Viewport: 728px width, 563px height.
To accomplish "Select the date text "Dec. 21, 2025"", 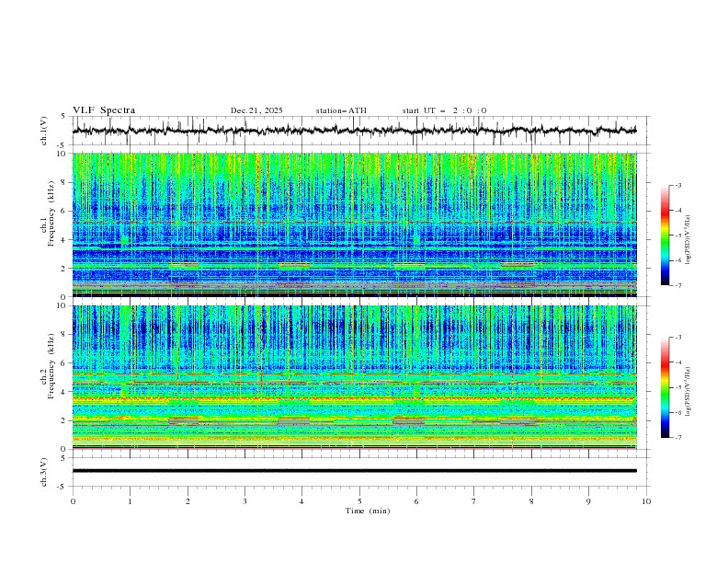I will coord(256,110).
